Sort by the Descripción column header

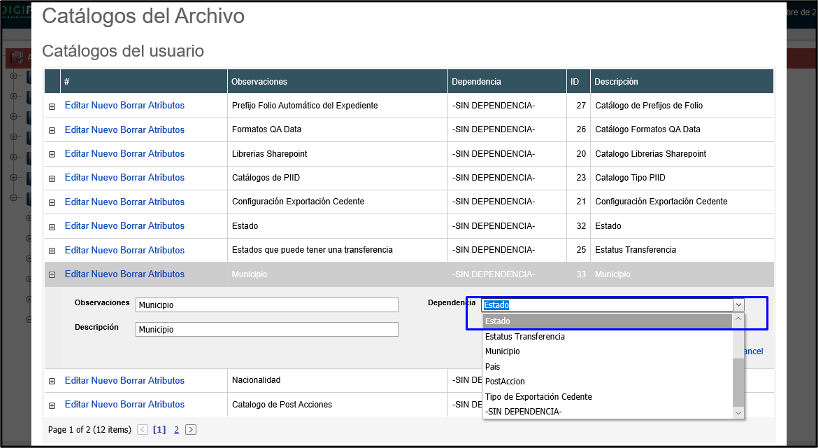point(616,81)
